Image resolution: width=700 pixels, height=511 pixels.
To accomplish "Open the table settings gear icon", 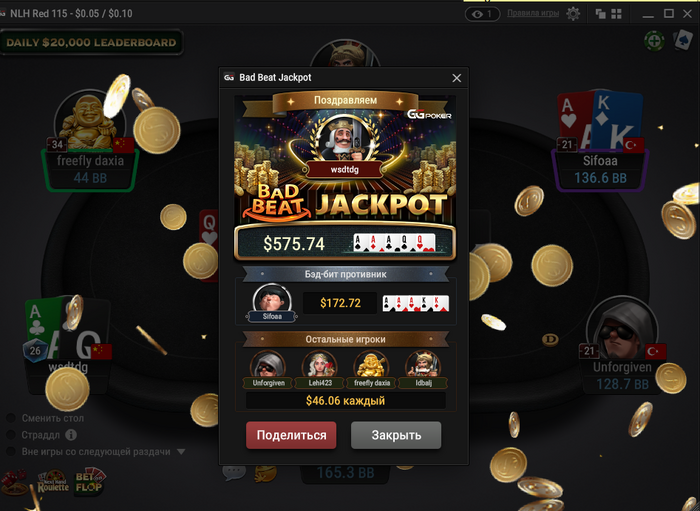I will coord(573,14).
